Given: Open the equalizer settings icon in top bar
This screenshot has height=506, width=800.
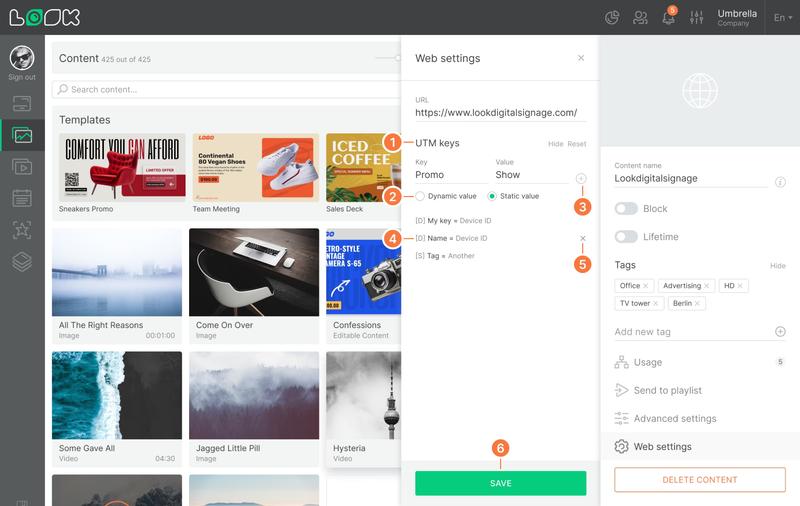Looking at the screenshot, I should pyautogui.click(x=696, y=18).
